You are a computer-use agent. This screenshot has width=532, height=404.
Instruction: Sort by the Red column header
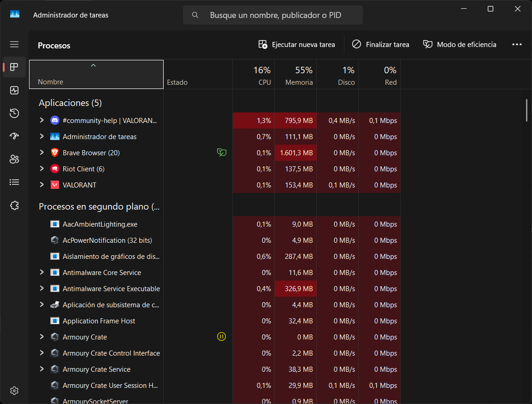coord(379,74)
